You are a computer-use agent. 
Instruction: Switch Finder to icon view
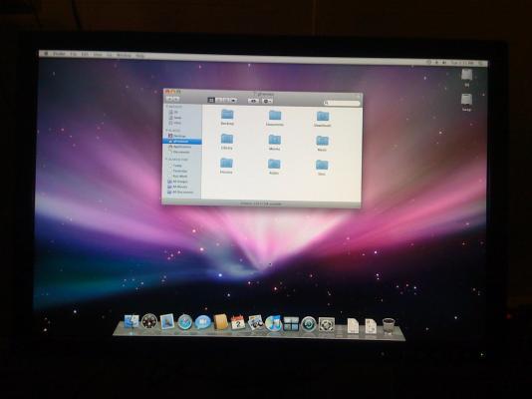(211, 100)
